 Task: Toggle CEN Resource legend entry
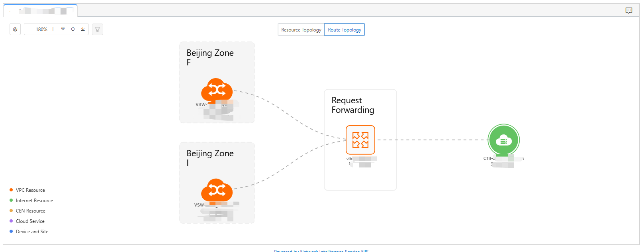27,211
